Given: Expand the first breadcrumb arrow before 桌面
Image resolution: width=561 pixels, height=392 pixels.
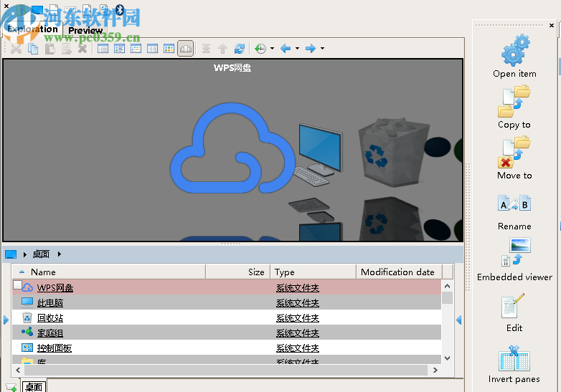Looking at the screenshot, I should click(24, 254).
